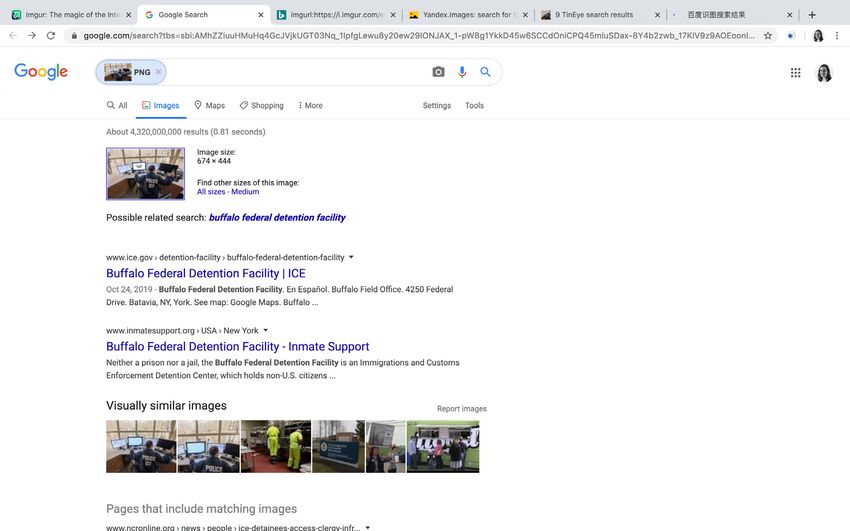
Task: Expand the ice.gov result dropdown arrow
Action: click(x=351, y=257)
